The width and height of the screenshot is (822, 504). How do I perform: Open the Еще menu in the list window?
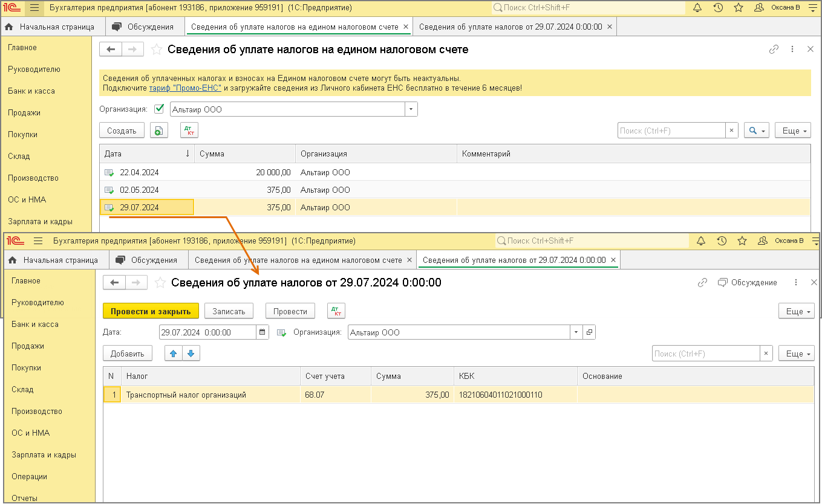[792, 131]
